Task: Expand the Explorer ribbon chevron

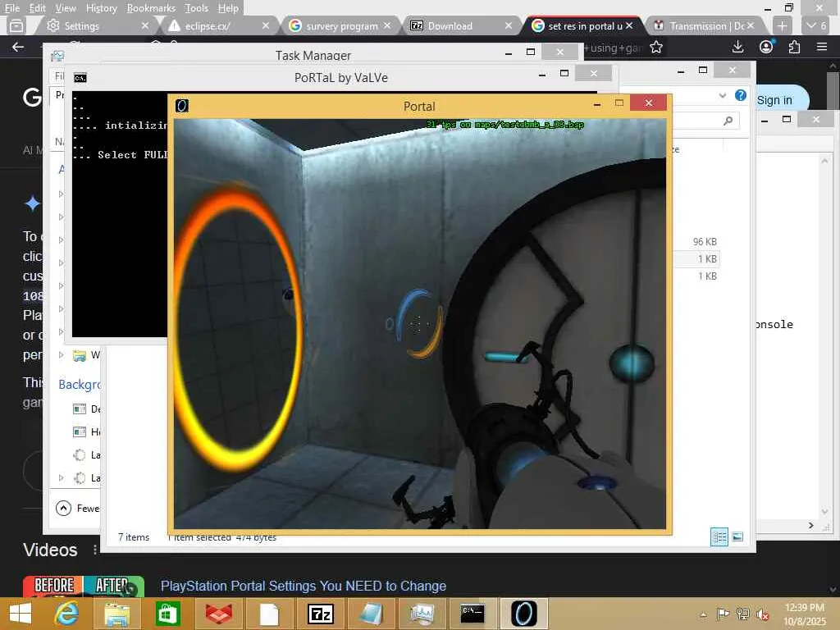Action: 722,95
